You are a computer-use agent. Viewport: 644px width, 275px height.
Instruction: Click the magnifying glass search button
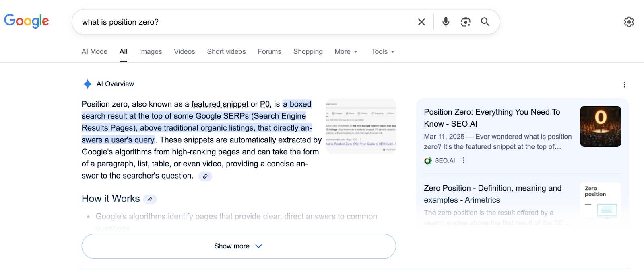point(485,22)
